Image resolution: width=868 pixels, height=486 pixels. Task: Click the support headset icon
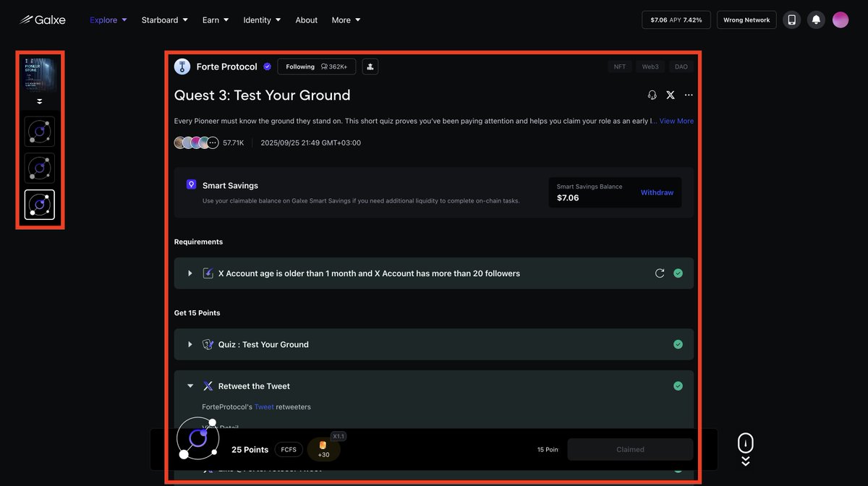pyautogui.click(x=652, y=95)
